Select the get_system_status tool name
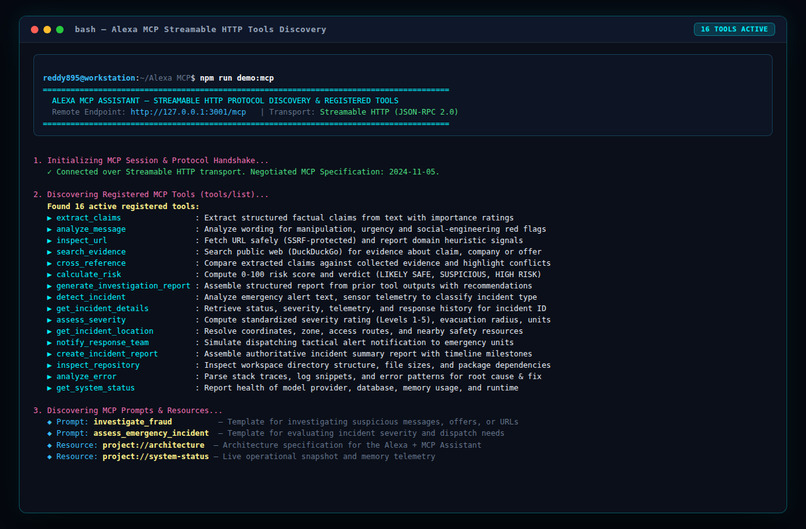This screenshot has width=806, height=529. click(x=96, y=388)
